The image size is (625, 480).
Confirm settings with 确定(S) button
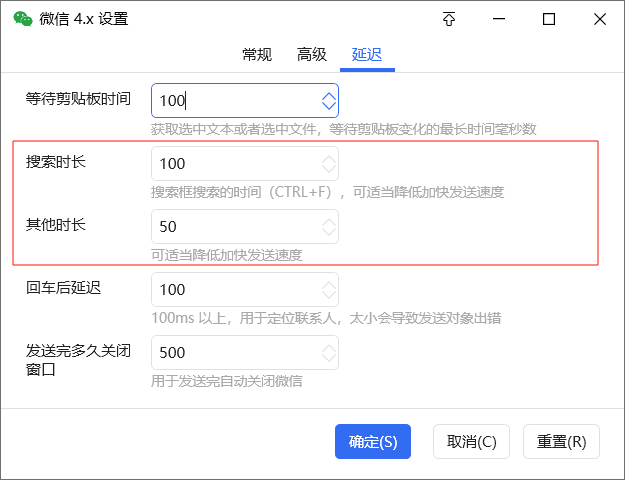(373, 441)
